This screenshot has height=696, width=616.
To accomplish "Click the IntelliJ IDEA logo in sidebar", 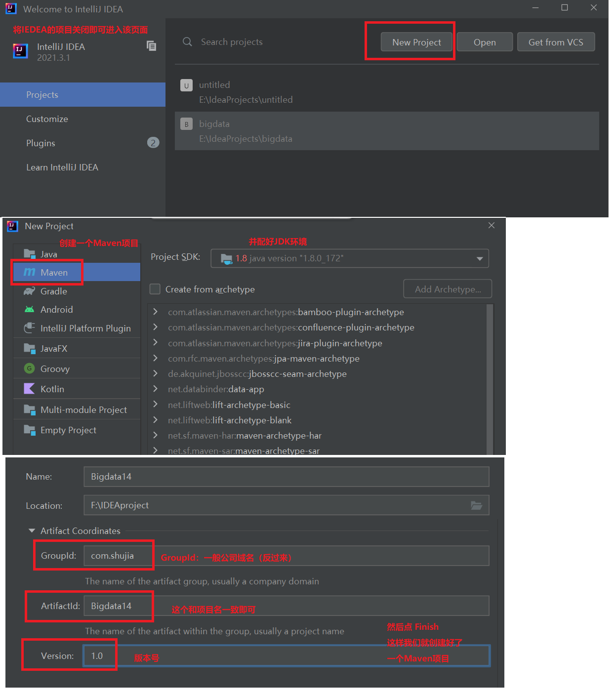I will tap(20, 51).
